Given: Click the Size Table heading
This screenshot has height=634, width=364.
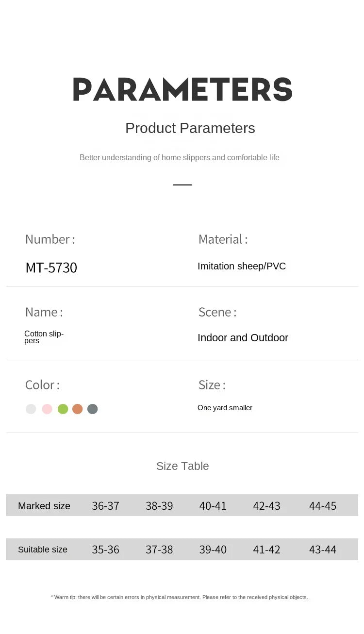Looking at the screenshot, I should pos(182,466).
